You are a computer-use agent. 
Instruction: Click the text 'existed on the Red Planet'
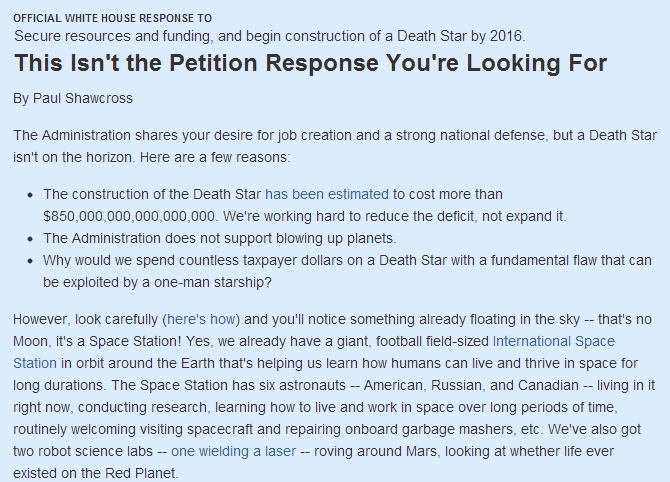coord(94,473)
